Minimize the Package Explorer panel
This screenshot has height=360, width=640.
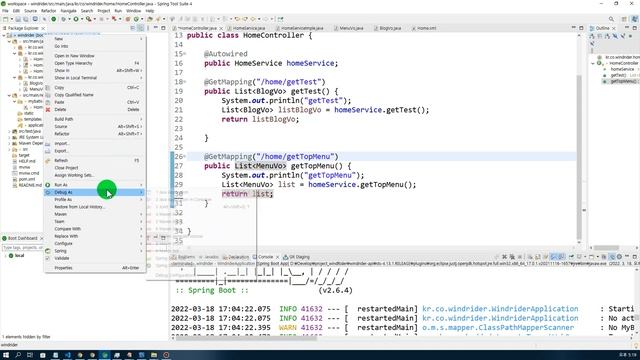point(156,28)
